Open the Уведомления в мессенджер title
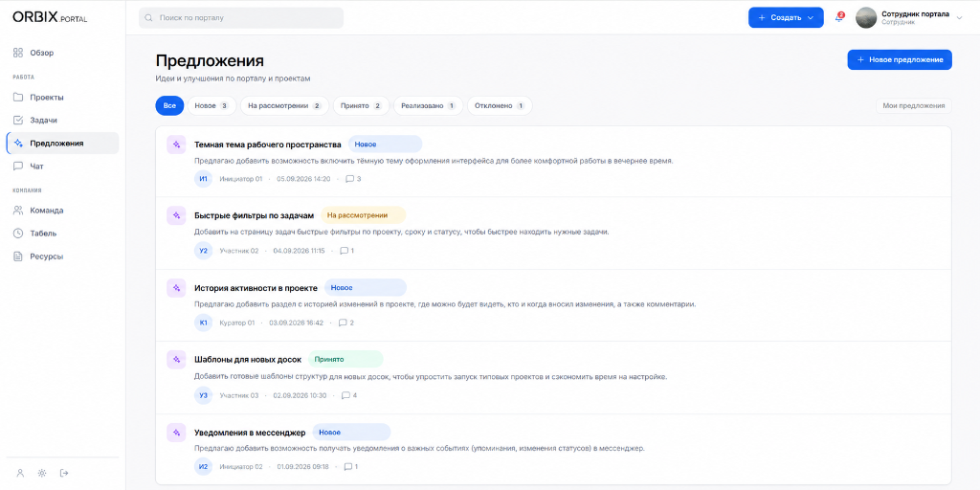This screenshot has height=490, width=980. (x=250, y=432)
